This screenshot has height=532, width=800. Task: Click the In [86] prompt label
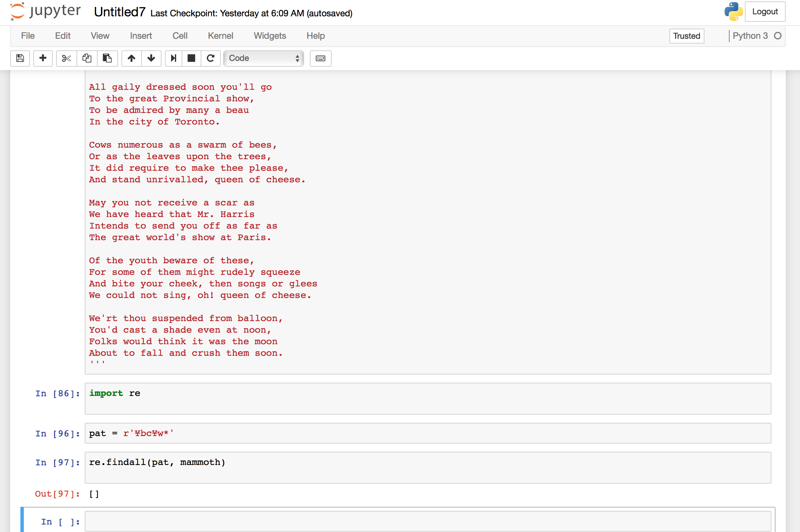(57, 393)
